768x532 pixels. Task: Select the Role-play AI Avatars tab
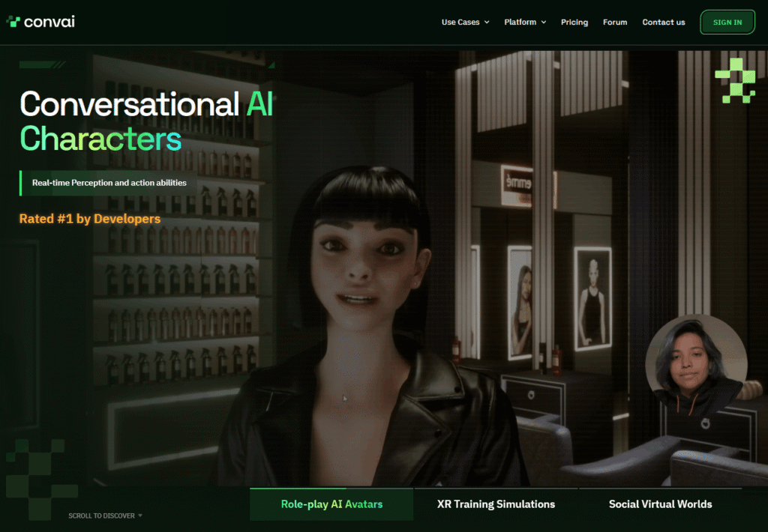(x=331, y=504)
